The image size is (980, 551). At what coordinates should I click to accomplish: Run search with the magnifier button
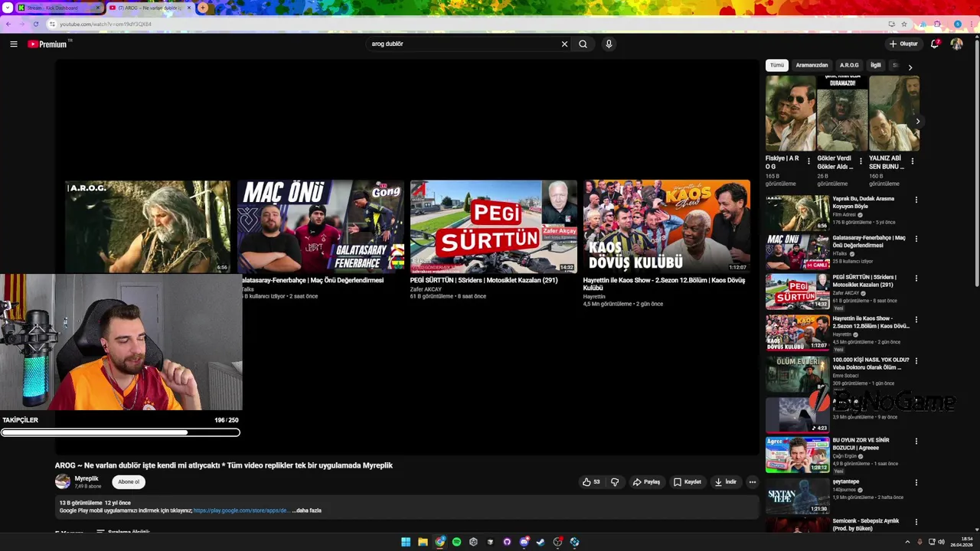point(583,44)
